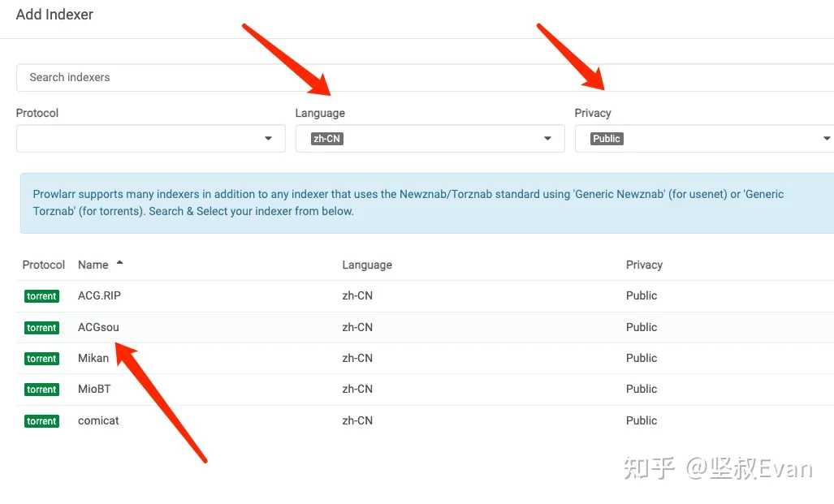This screenshot has width=834, height=504.
Task: Sort the table by Privacy column header
Action: click(644, 265)
